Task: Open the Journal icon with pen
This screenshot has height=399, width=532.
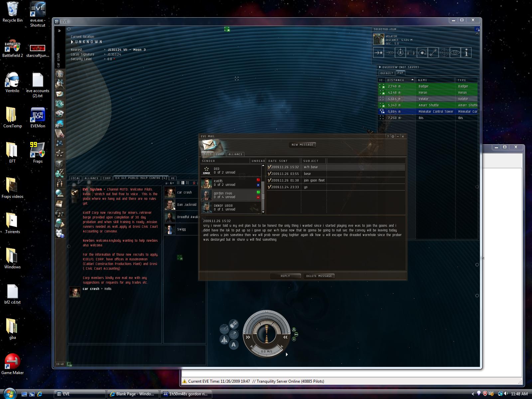Action: point(60,134)
